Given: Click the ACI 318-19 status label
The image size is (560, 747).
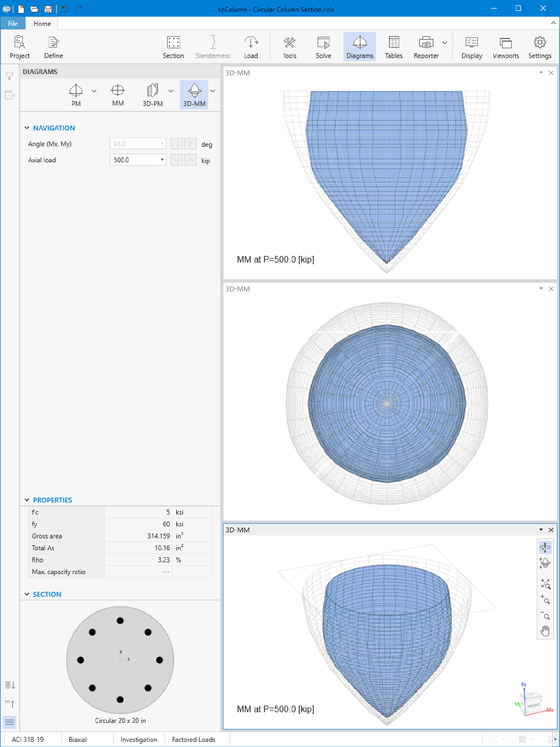Looking at the screenshot, I should pos(28,739).
